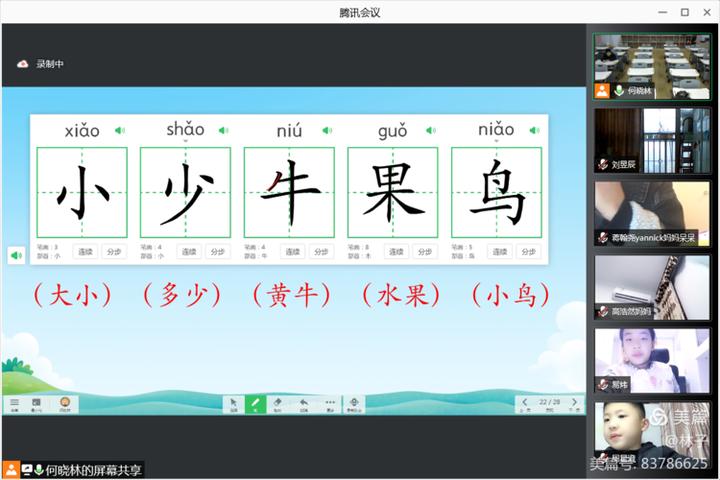Choose the eraser tool in toolbar

coord(278,403)
